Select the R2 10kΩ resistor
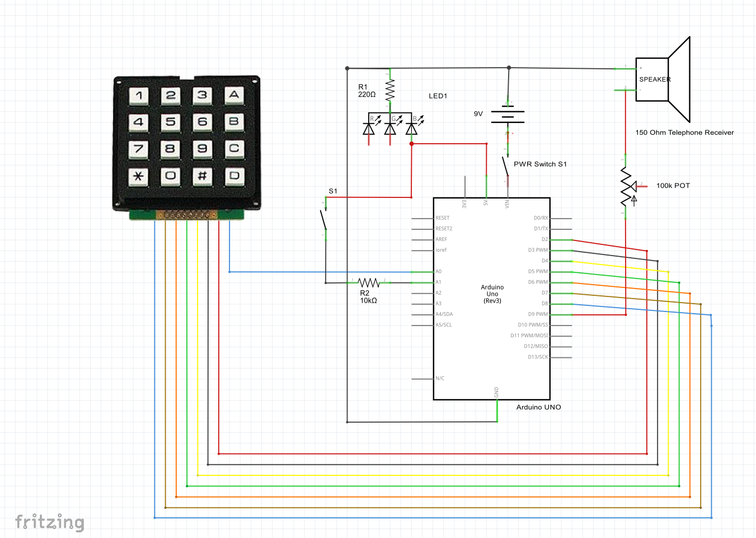756x538 pixels. coord(369,282)
